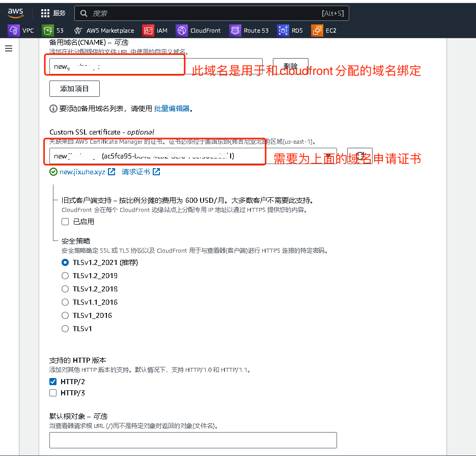Open the Custom SSL certificate dropdown
The width and height of the screenshot is (476, 456).
click(x=193, y=156)
